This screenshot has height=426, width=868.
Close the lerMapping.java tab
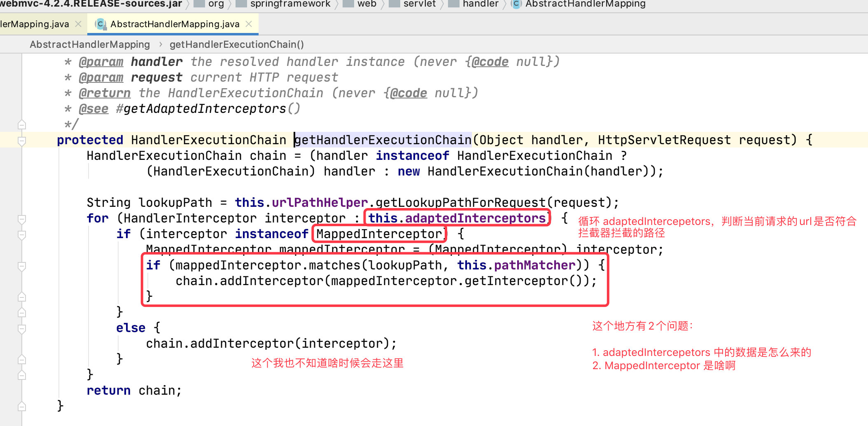pos(78,24)
